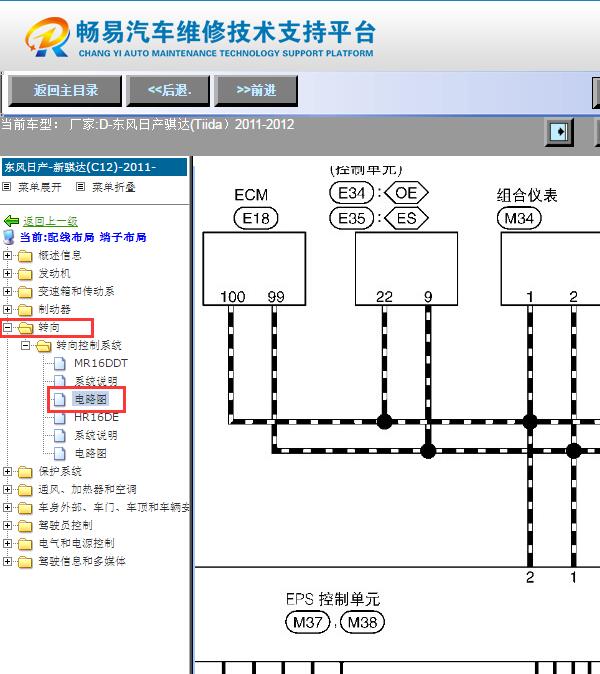Open the HR16DE tree item

point(97,417)
